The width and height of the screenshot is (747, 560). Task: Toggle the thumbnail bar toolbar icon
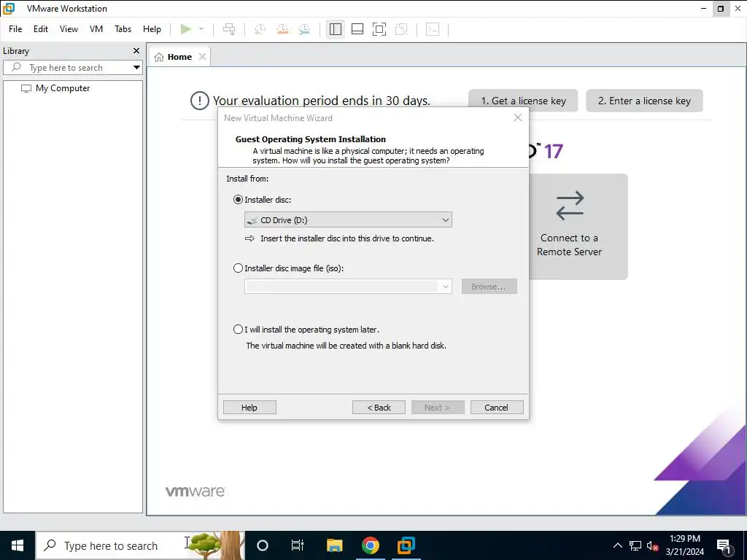[357, 29]
